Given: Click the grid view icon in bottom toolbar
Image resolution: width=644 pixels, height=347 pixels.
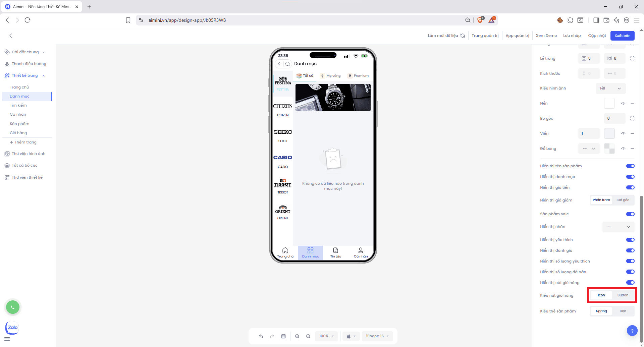Looking at the screenshot, I should 283,336.
